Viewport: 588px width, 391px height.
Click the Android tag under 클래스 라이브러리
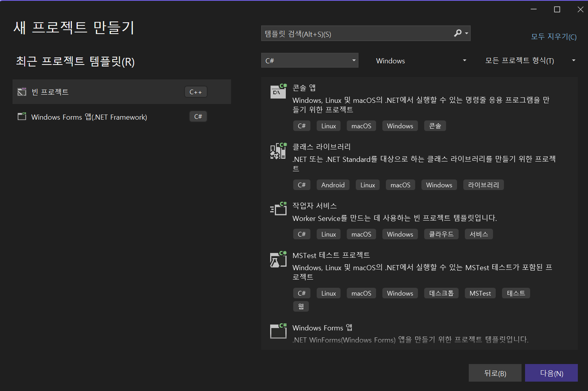(333, 185)
